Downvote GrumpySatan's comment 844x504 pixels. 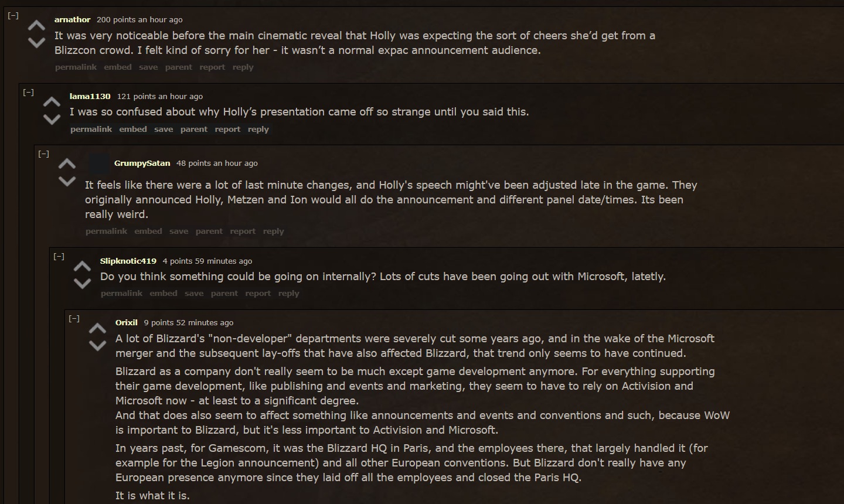[x=67, y=181]
